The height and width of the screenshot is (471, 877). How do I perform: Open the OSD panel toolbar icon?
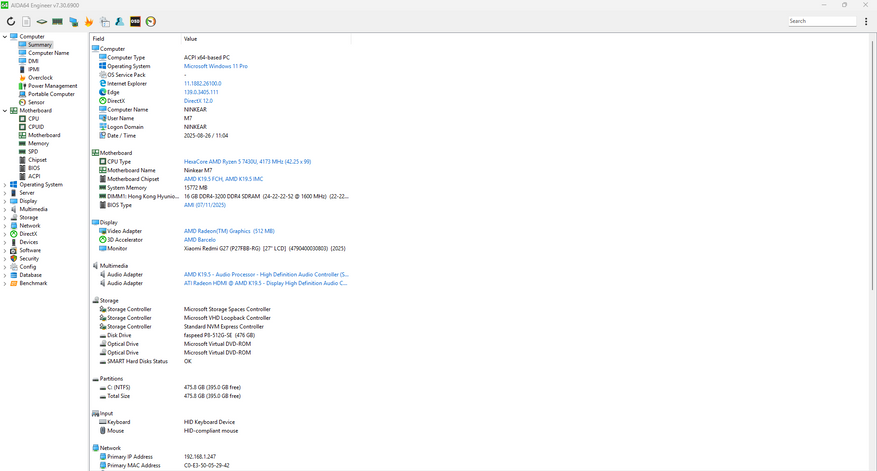[135, 22]
